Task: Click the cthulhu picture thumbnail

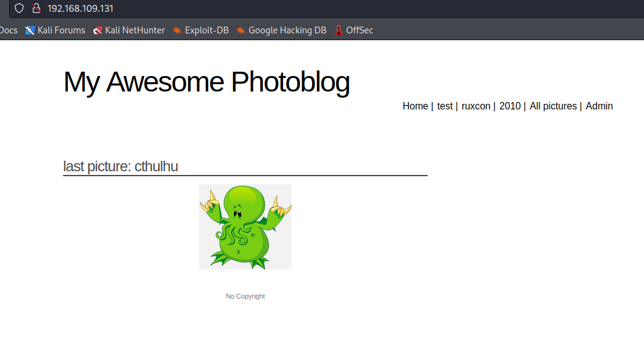Action: pyautogui.click(x=245, y=227)
